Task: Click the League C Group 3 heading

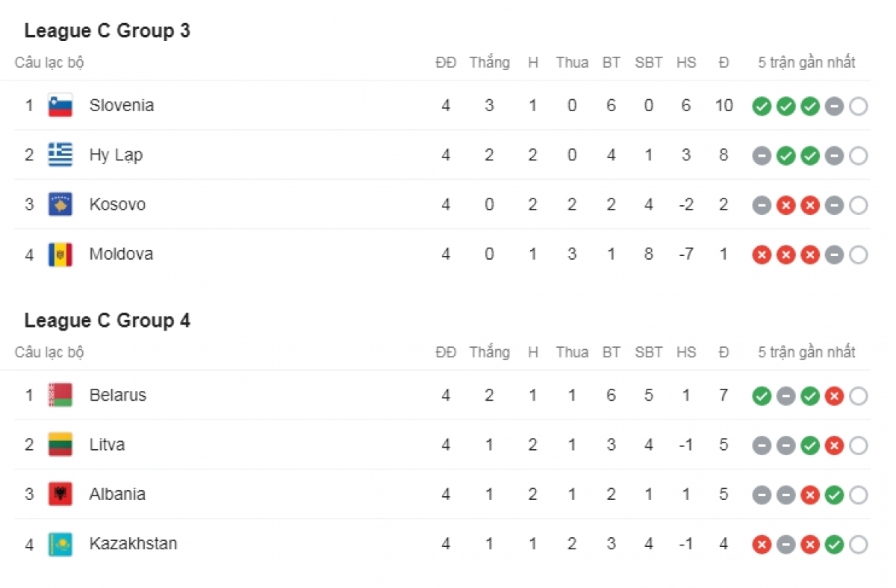Action: coord(108,31)
